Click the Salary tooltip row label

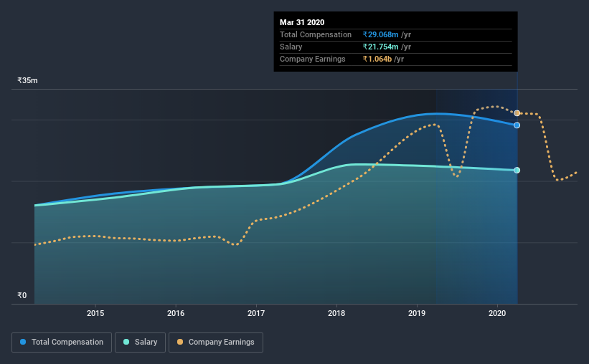[x=291, y=47]
